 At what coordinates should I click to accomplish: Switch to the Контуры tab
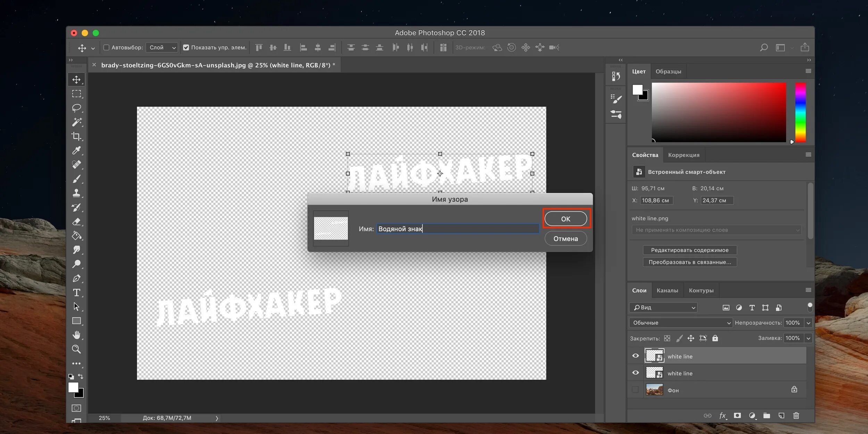pyautogui.click(x=701, y=290)
